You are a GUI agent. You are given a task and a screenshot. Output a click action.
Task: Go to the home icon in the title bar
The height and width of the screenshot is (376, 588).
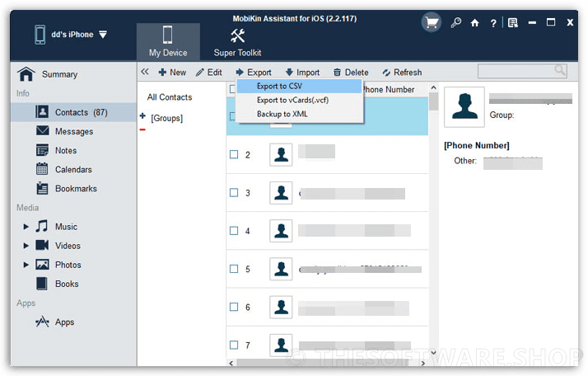pos(474,23)
